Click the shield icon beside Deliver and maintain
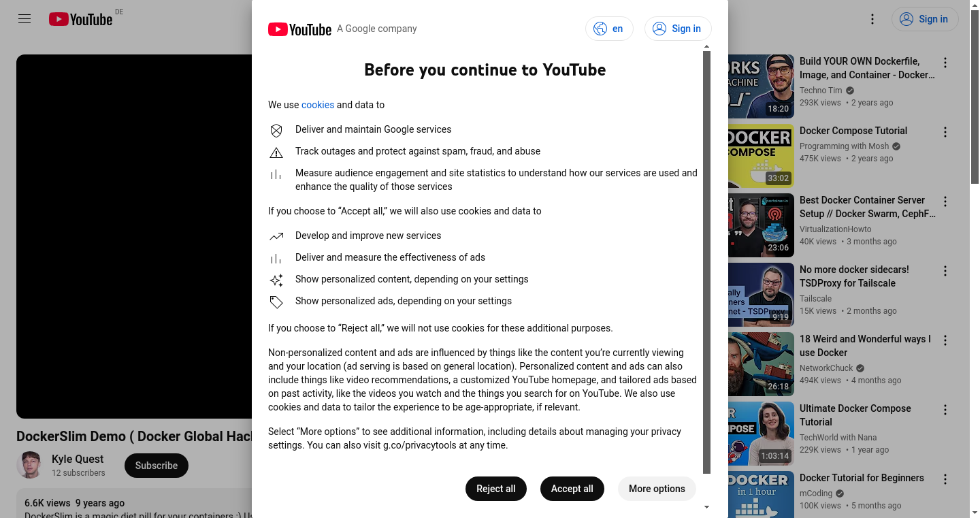Image resolution: width=980 pixels, height=518 pixels. 276,131
